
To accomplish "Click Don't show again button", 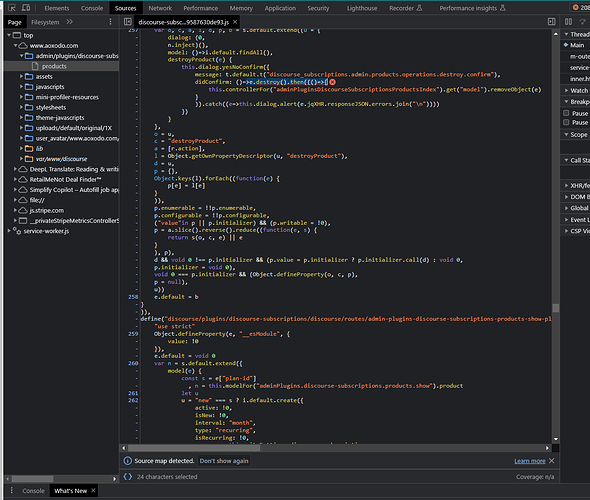I will tap(224, 461).
